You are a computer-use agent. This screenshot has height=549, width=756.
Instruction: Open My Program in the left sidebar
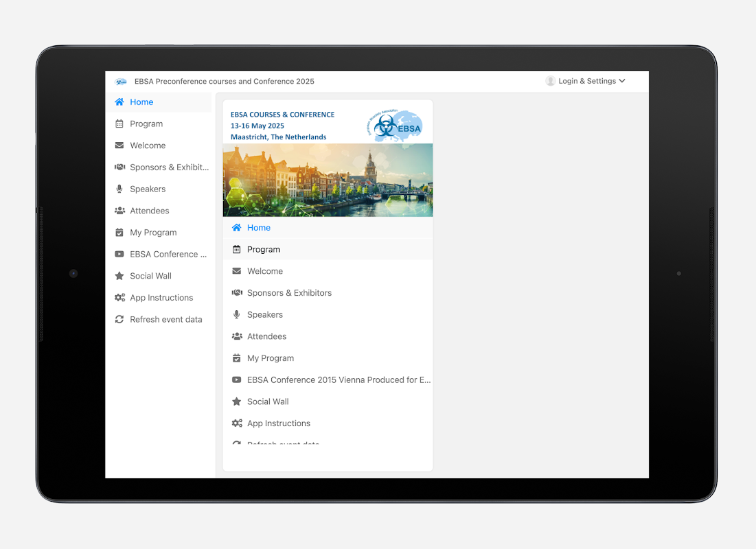(159, 233)
